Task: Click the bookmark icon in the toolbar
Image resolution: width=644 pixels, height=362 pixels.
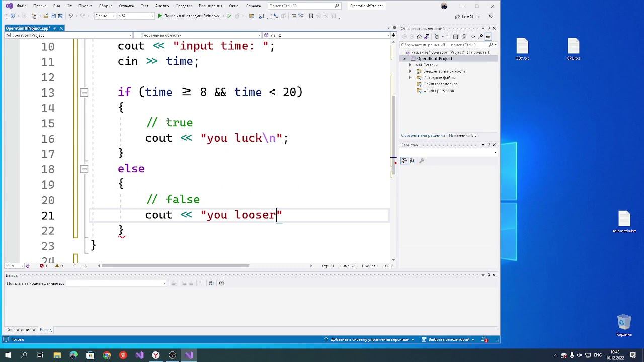Action: point(311,16)
